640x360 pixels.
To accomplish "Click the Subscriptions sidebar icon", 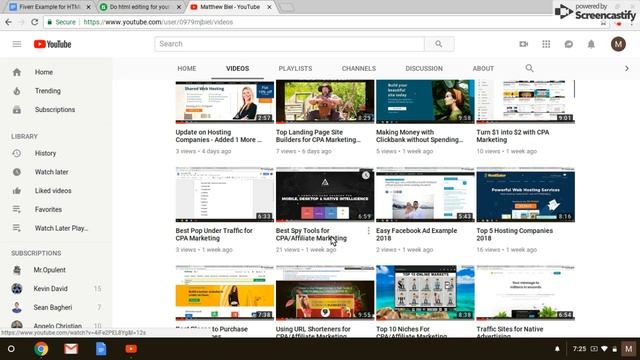I will click(17, 110).
